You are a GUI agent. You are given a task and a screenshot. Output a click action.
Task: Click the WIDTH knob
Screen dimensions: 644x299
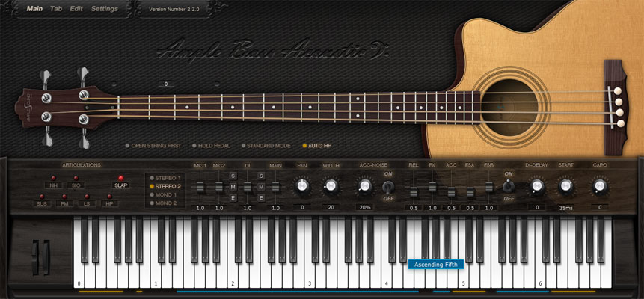tap(331, 187)
